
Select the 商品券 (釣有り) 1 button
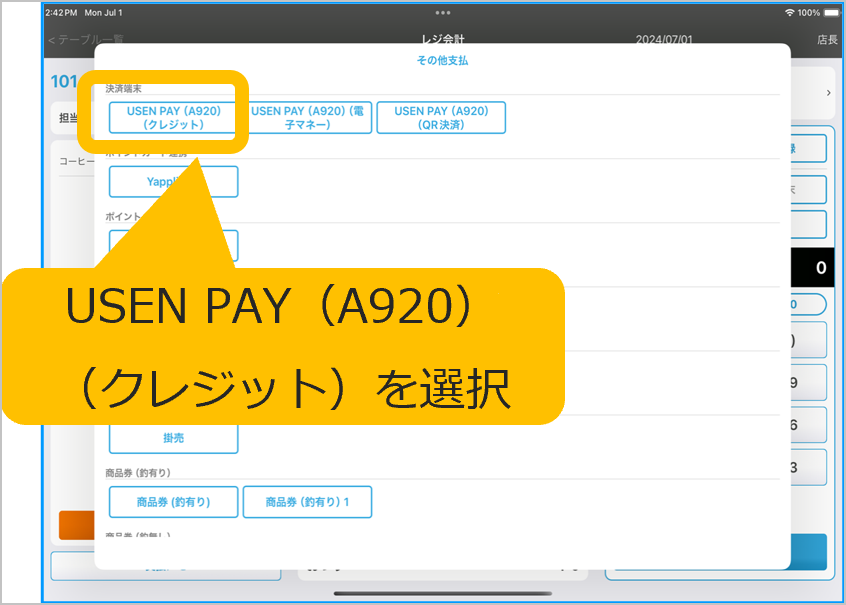(307, 502)
